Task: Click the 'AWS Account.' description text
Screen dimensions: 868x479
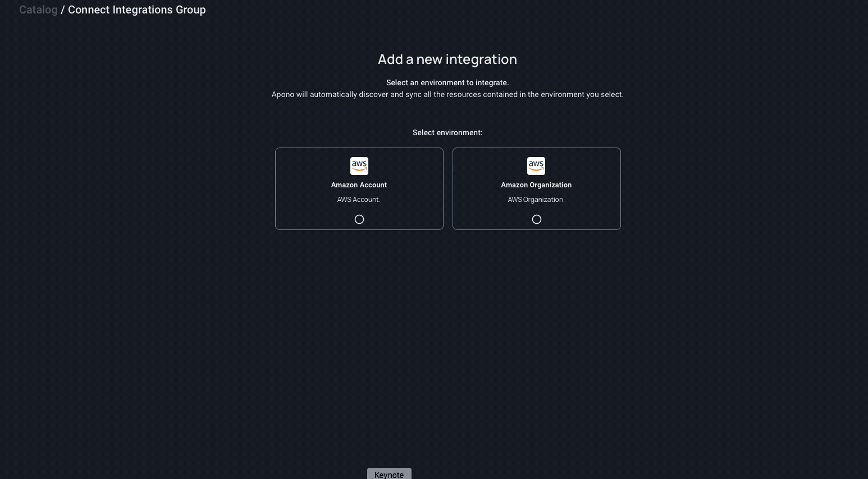Action: 359,200
